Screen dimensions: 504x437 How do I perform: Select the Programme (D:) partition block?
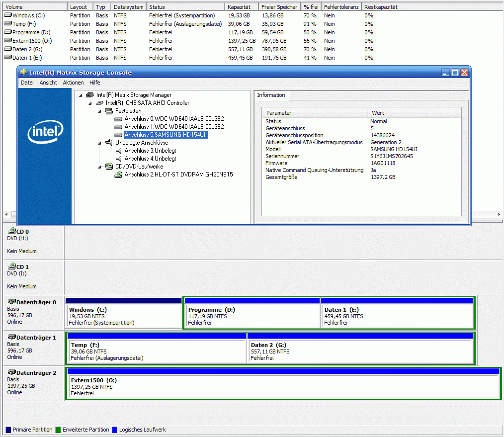tap(252, 313)
